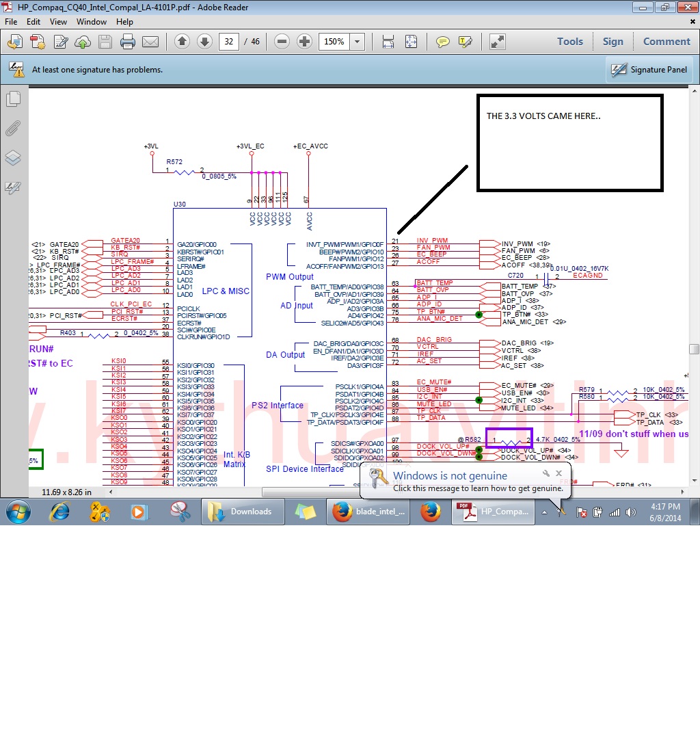This screenshot has width=700, height=753.
Task: Go to previous page with up arrow
Action: coord(182,42)
